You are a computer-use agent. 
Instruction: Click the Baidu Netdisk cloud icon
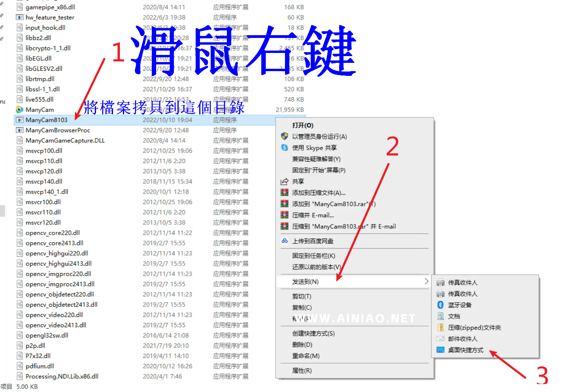click(285, 241)
